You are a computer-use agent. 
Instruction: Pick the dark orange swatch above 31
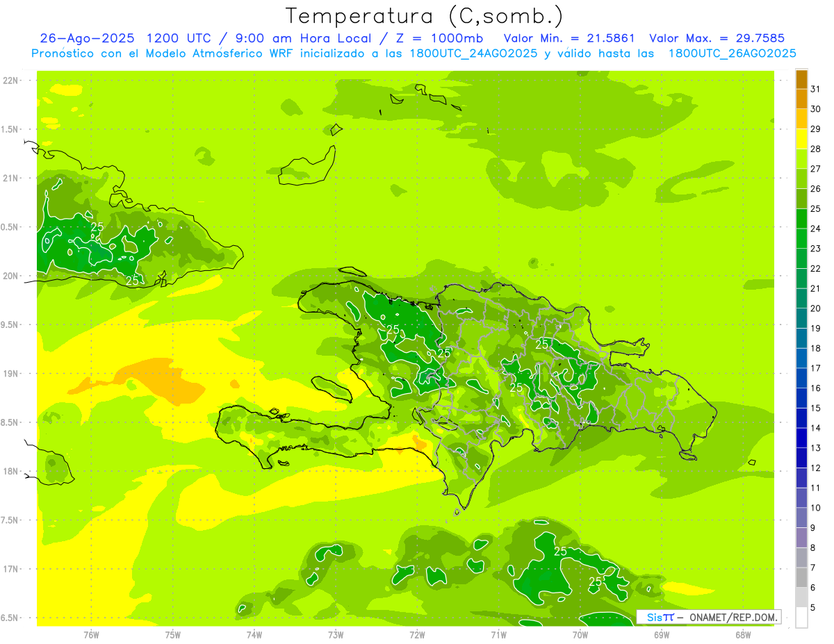(x=801, y=79)
